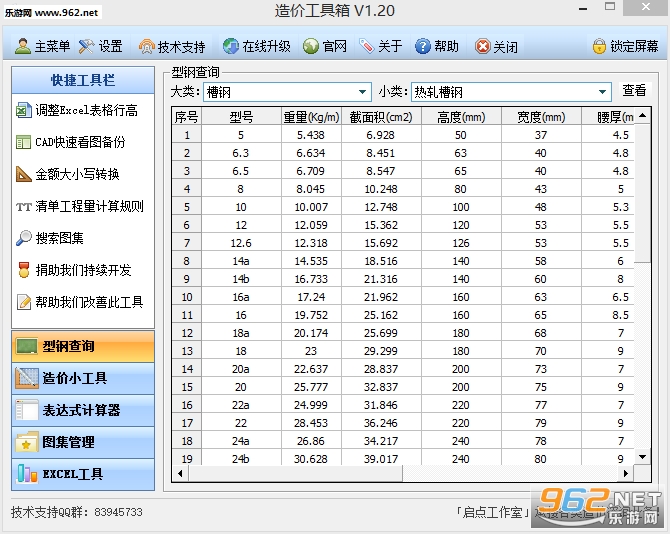The width and height of the screenshot is (670, 534).
Task: Click the vertical scrollbar up arrow
Action: (x=642, y=115)
